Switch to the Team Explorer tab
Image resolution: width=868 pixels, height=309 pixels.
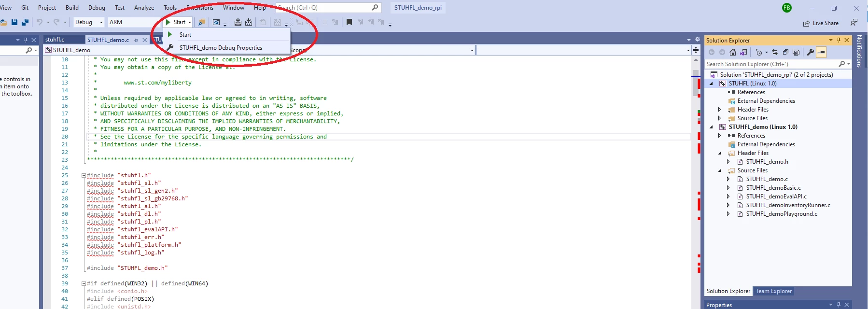tap(773, 291)
